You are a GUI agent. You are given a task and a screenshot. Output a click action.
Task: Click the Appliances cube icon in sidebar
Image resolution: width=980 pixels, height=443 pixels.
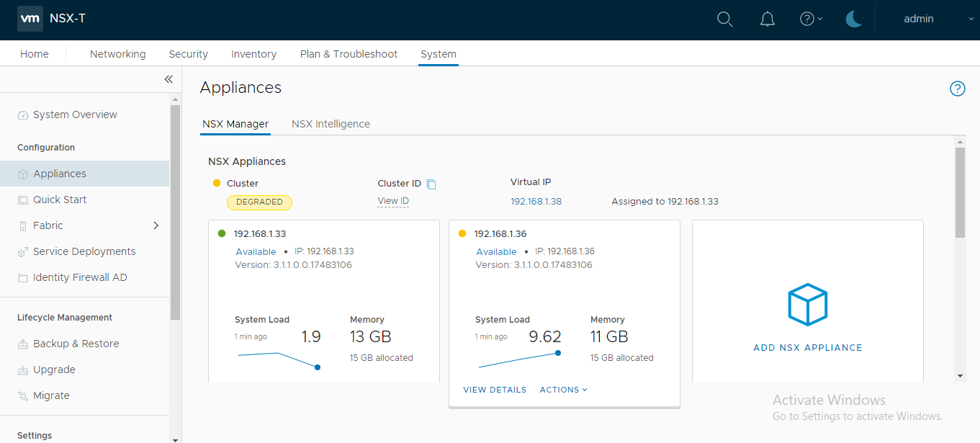[23, 174]
